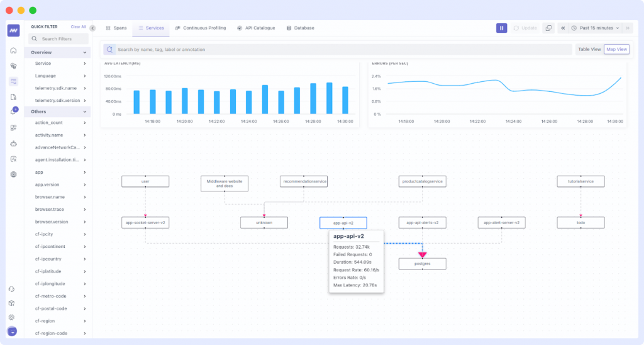This screenshot has height=345, width=644.
Task: Click the Clear All link
Action: pos(79,27)
